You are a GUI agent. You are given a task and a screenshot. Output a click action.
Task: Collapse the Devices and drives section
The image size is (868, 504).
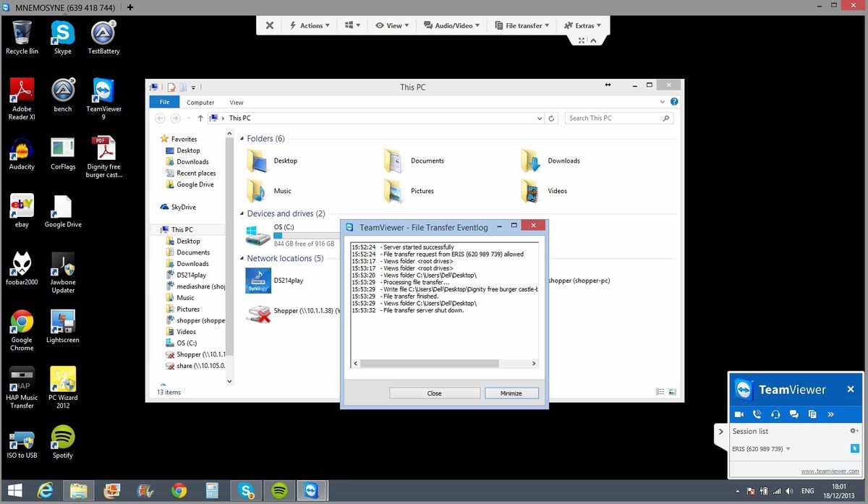click(242, 213)
